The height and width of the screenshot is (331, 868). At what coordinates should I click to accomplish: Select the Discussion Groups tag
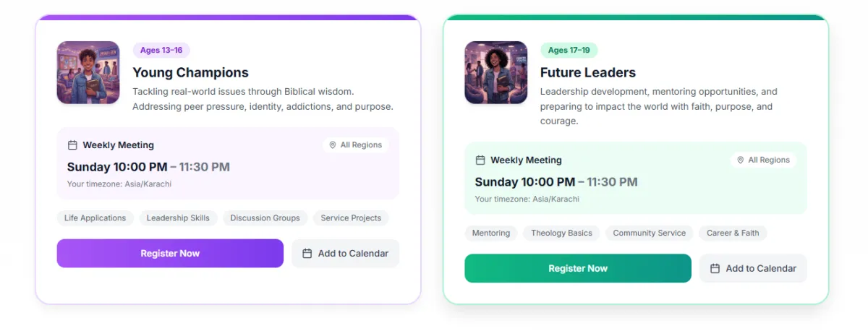point(265,218)
